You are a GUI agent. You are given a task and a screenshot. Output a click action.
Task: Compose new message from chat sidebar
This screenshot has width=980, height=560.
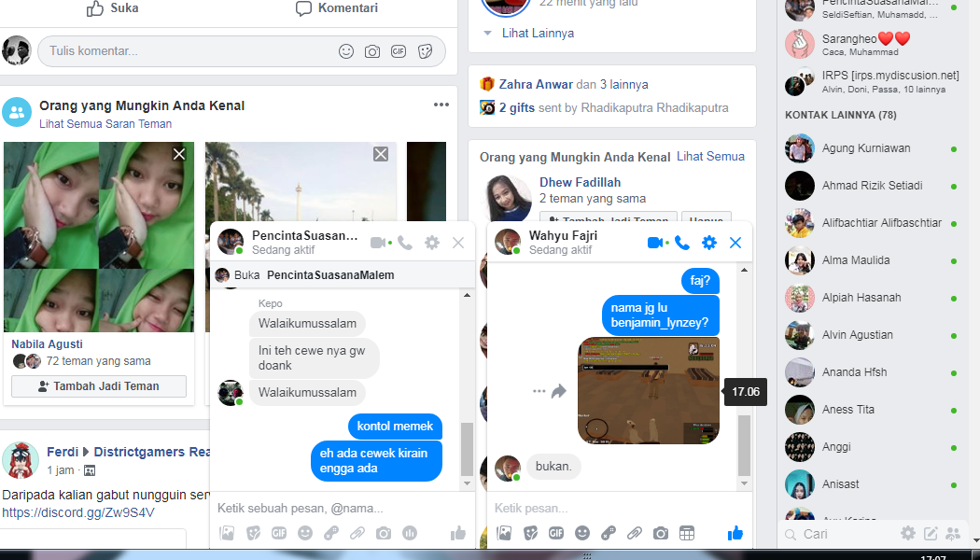pyautogui.click(x=931, y=533)
